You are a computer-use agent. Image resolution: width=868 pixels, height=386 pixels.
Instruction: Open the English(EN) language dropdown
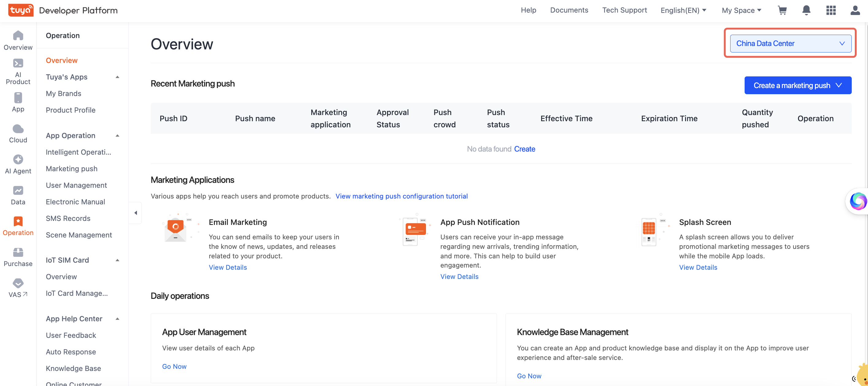[683, 10]
